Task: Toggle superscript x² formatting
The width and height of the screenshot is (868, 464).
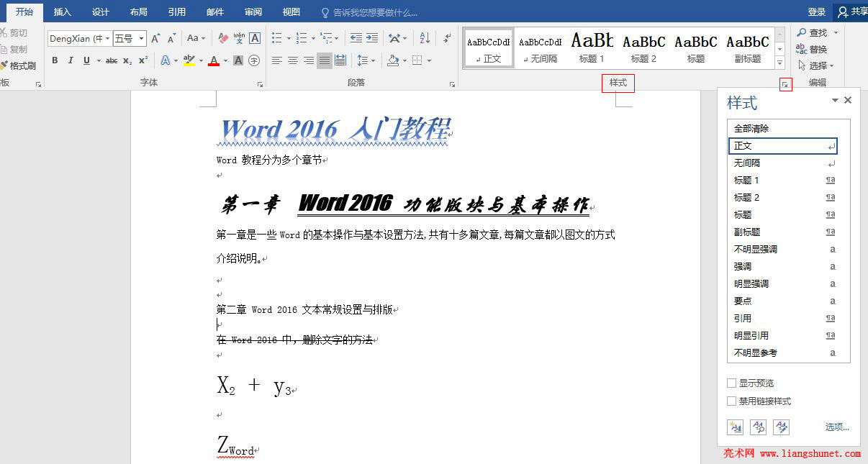Action: (143, 60)
